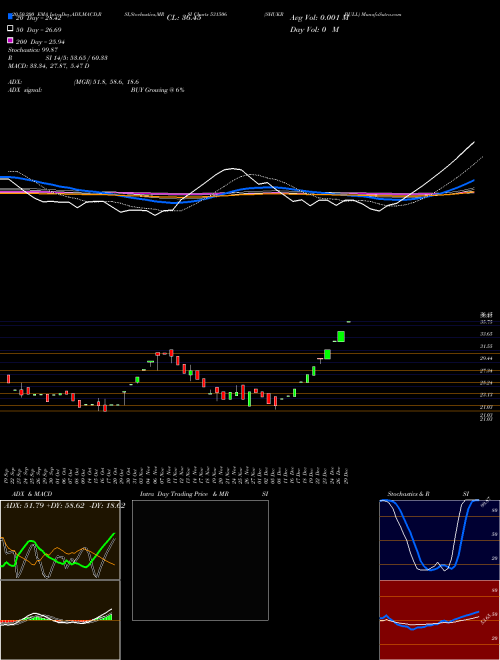Open the MACD histogram sub-chart
This screenshot has width=500, height=660.
pyautogui.click(x=60, y=620)
